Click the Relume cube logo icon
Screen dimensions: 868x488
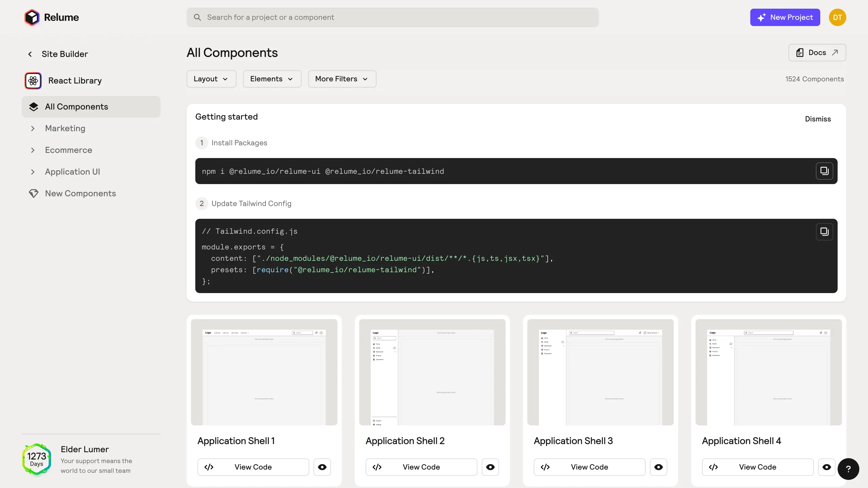tap(32, 17)
